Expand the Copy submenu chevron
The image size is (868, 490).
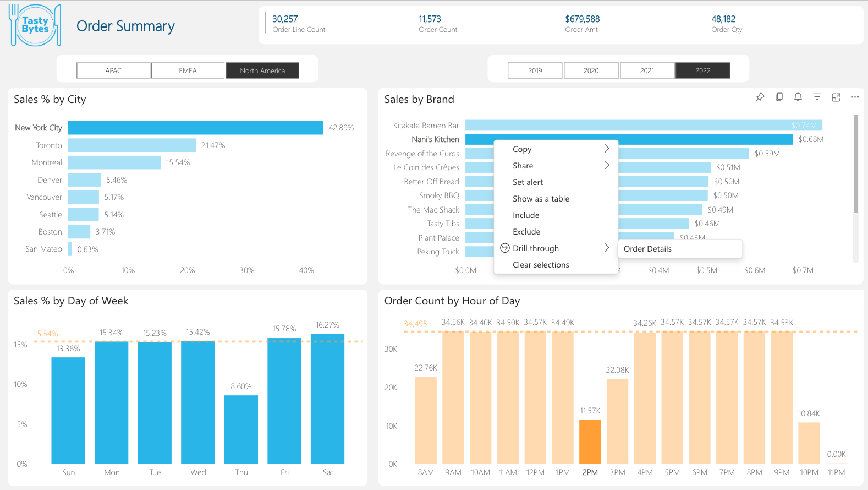point(607,149)
